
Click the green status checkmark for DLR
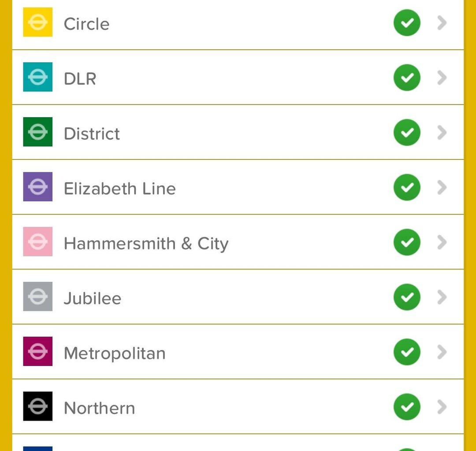pyautogui.click(x=407, y=78)
